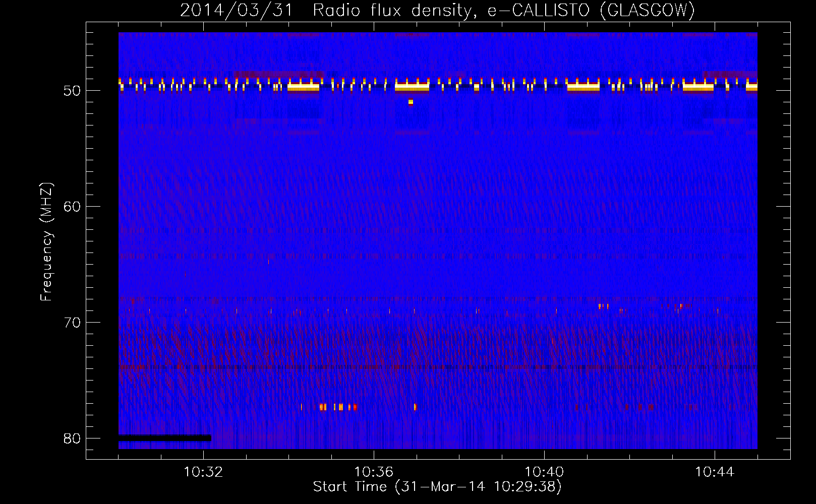Click the 60 frequency tick label
Image resolution: width=816 pixels, height=504 pixels.
pos(72,207)
